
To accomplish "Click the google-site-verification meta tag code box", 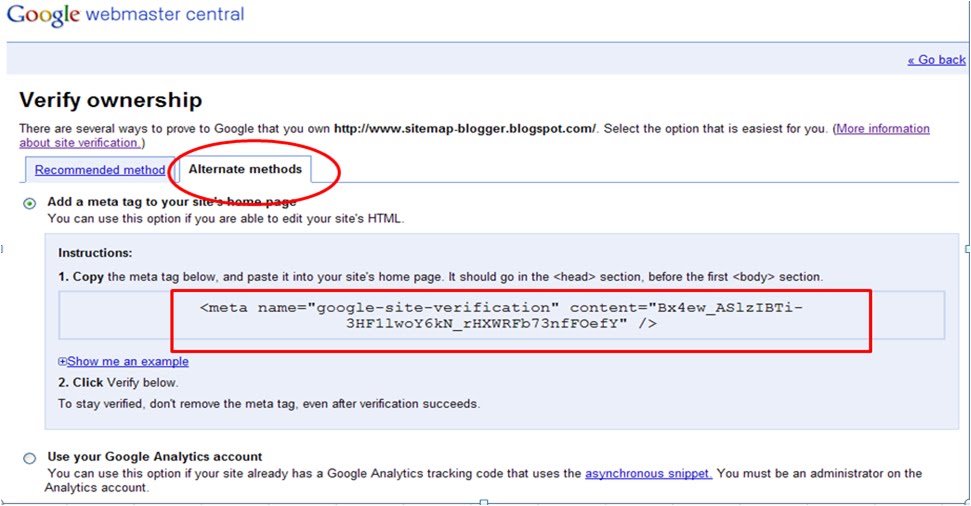I will coord(502,316).
